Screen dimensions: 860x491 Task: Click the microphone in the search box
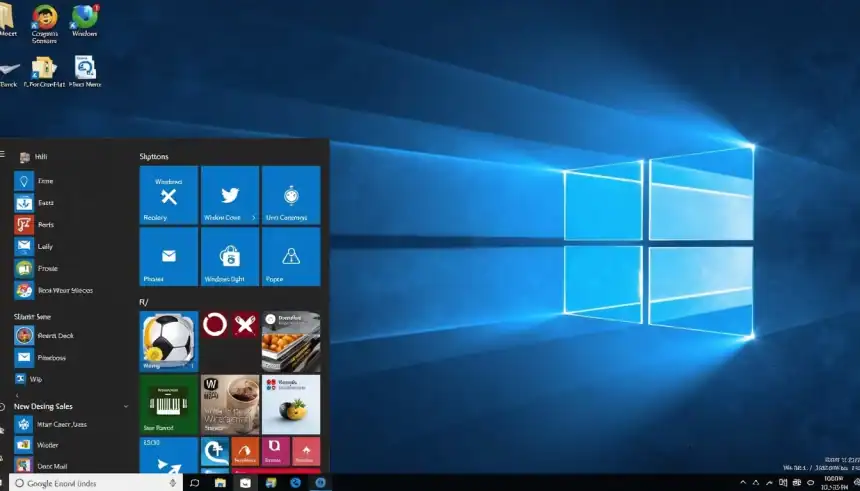(x=174, y=483)
